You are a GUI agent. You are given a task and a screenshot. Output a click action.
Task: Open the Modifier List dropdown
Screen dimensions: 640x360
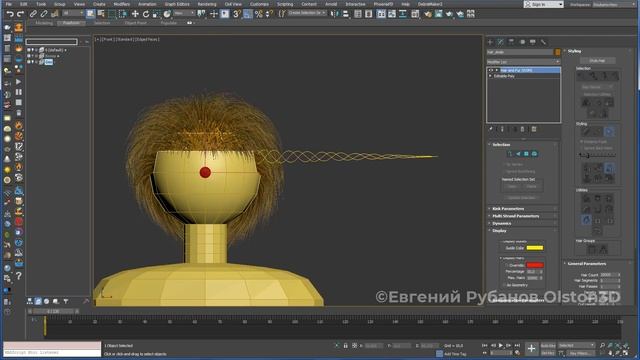pyautogui.click(x=523, y=62)
